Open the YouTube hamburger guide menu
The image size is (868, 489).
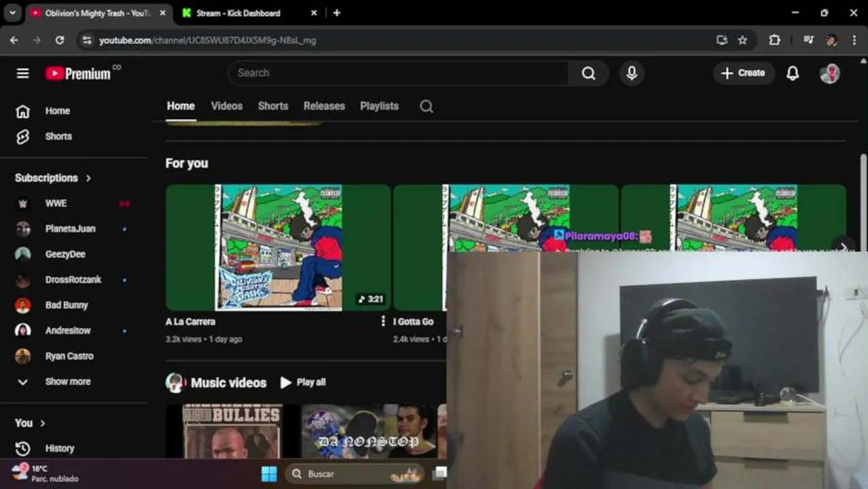click(x=22, y=73)
